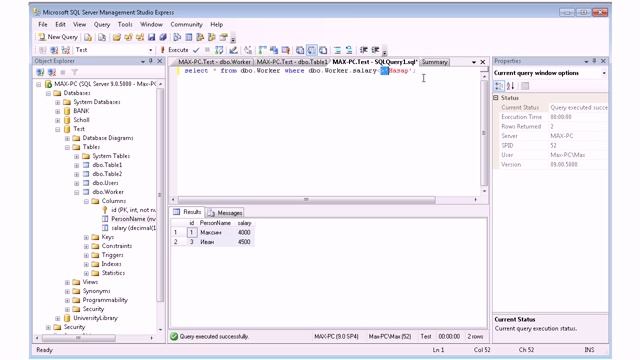Switch to the Messages results tab
Viewport: 640px width, 360px height.
(225, 213)
